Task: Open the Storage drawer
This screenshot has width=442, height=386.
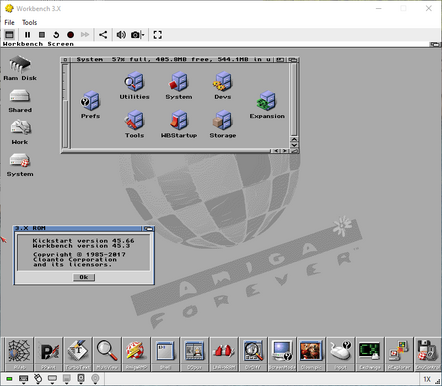Action: point(223,124)
